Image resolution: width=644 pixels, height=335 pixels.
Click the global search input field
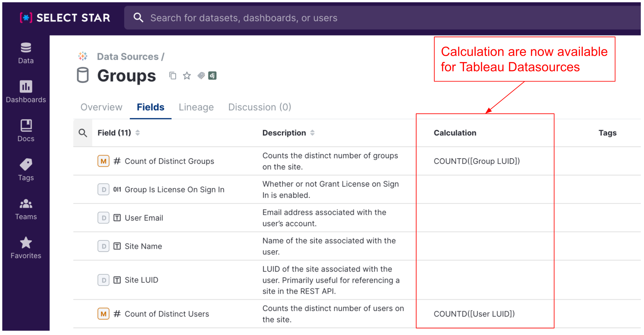(363, 18)
